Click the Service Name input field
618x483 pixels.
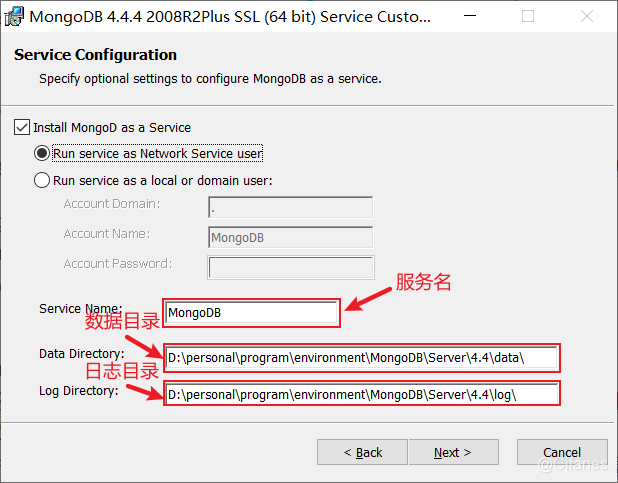pyautogui.click(x=251, y=313)
